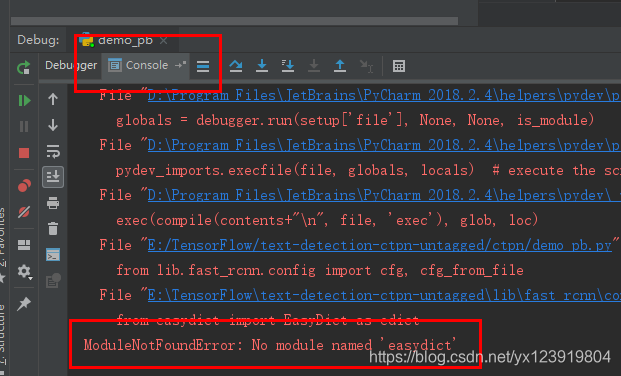Open the demo_pb.py file link in the traceback
This screenshot has width=621, height=376.
(x=379, y=245)
